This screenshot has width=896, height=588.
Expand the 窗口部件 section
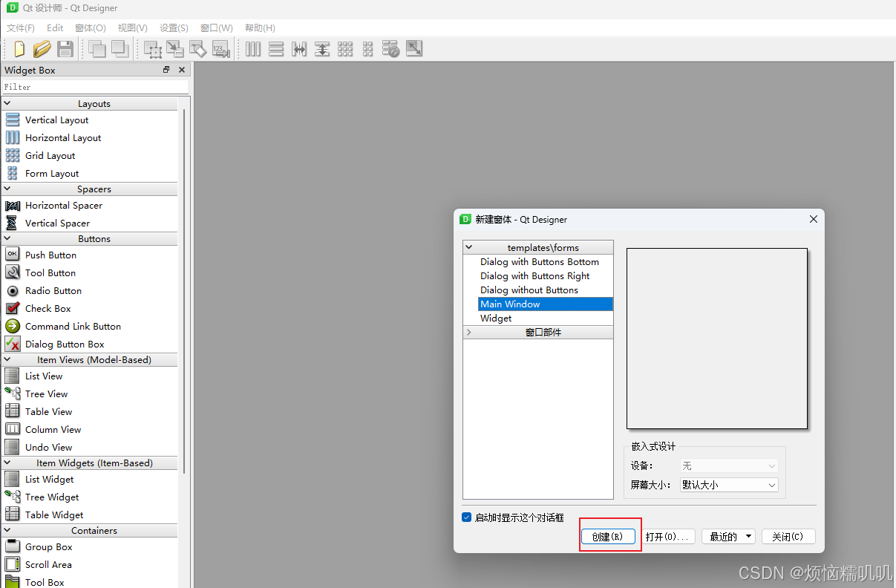coord(469,332)
